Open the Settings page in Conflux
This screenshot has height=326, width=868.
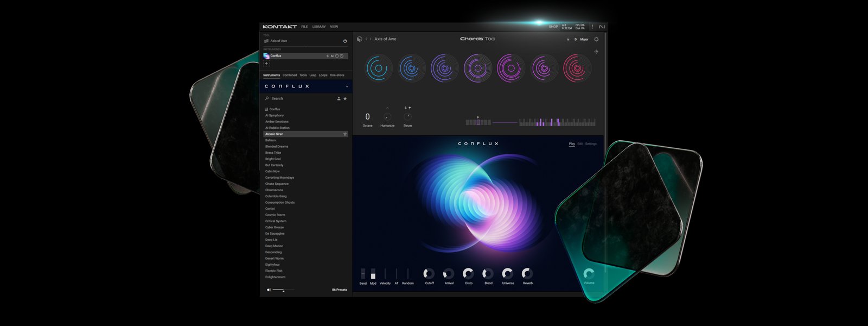591,144
